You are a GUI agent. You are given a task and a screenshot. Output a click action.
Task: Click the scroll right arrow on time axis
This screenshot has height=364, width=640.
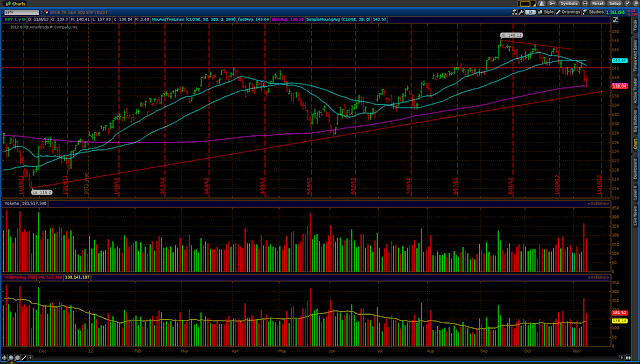pyautogui.click(x=622, y=357)
